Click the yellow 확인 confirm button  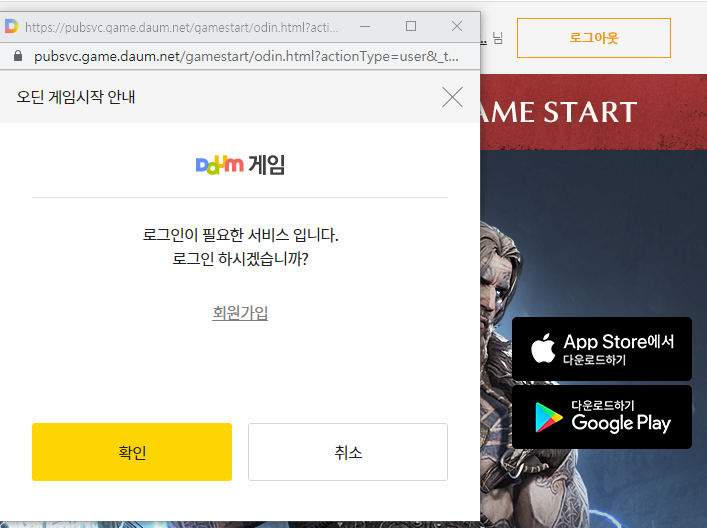point(132,452)
